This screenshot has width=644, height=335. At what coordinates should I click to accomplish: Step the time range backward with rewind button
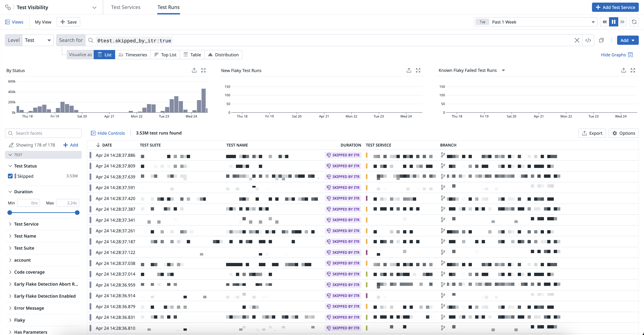(x=604, y=22)
